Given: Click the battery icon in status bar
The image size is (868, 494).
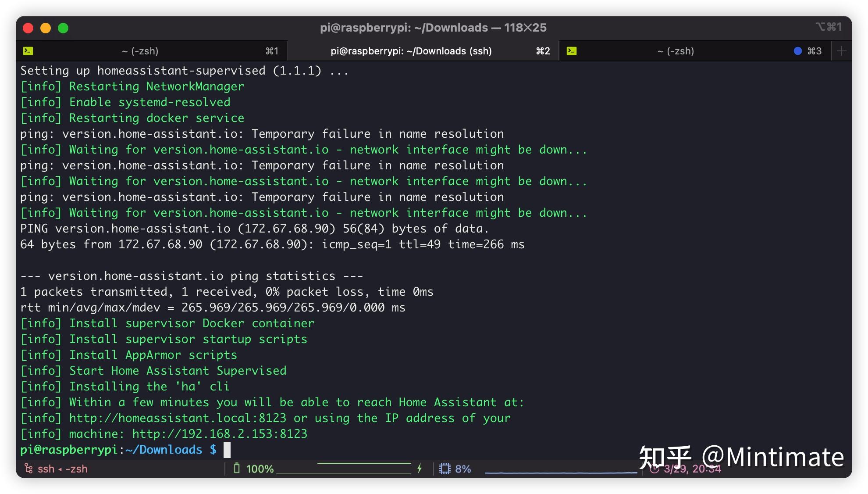Looking at the screenshot, I should (237, 468).
